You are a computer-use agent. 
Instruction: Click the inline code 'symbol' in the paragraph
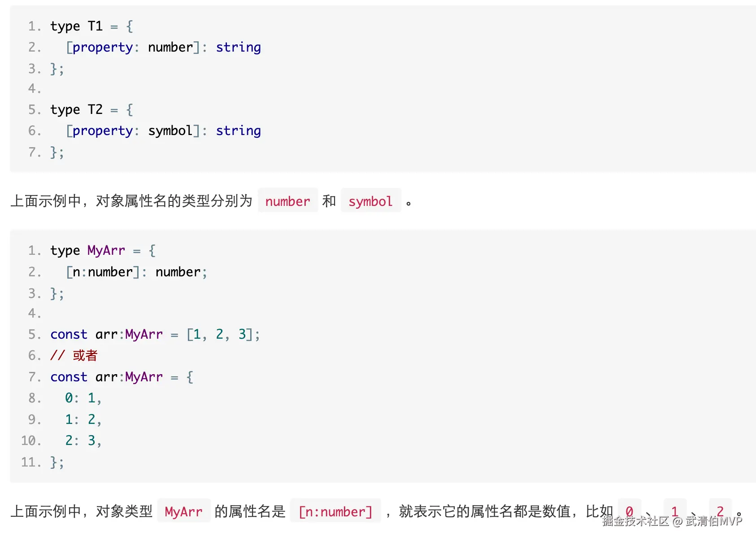point(370,201)
